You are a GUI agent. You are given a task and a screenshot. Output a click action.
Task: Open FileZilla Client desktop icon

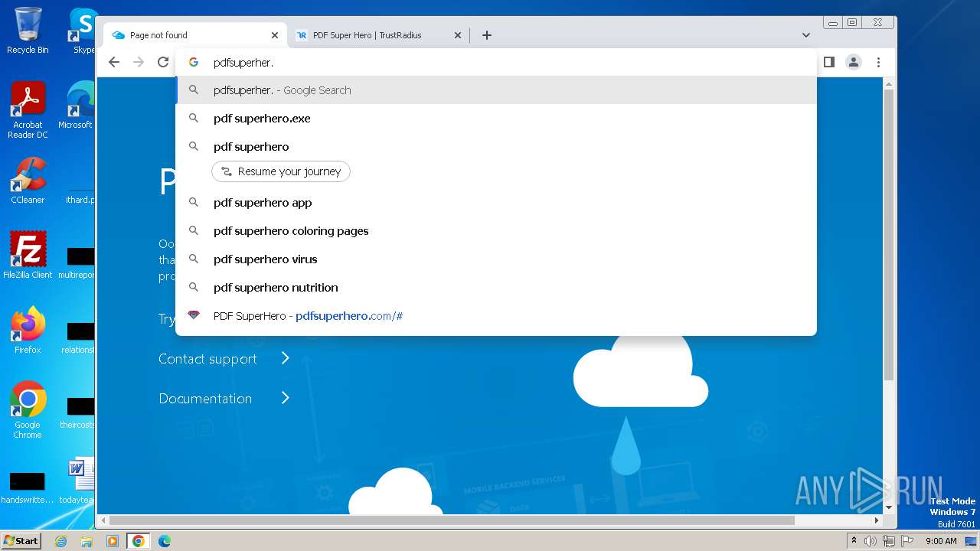[x=28, y=256]
